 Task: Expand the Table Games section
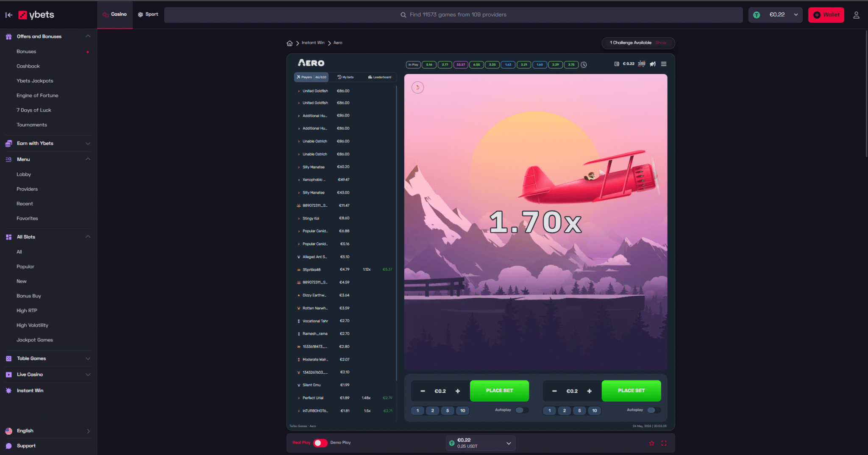pos(88,358)
